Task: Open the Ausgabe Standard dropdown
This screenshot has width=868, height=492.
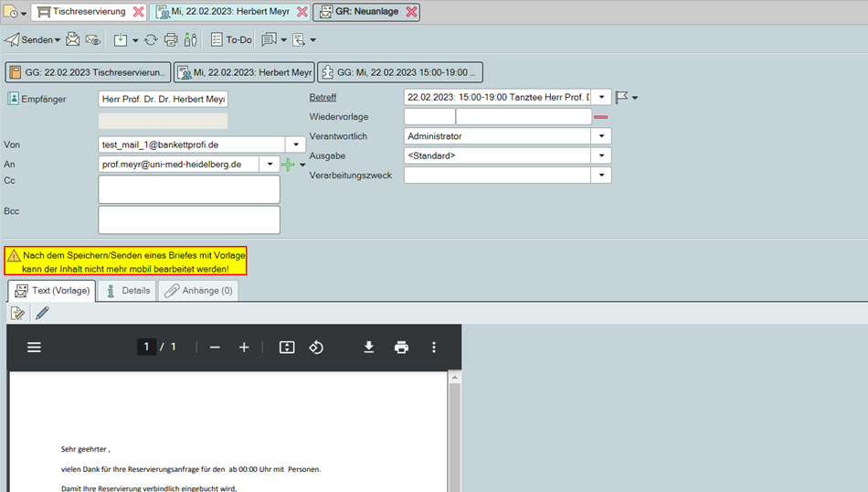Action: pyautogui.click(x=601, y=155)
